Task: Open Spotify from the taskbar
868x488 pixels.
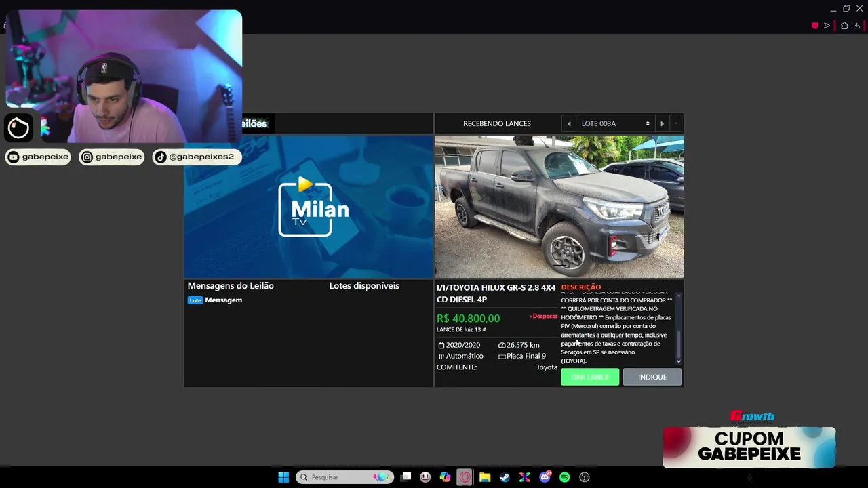Action: [564, 477]
